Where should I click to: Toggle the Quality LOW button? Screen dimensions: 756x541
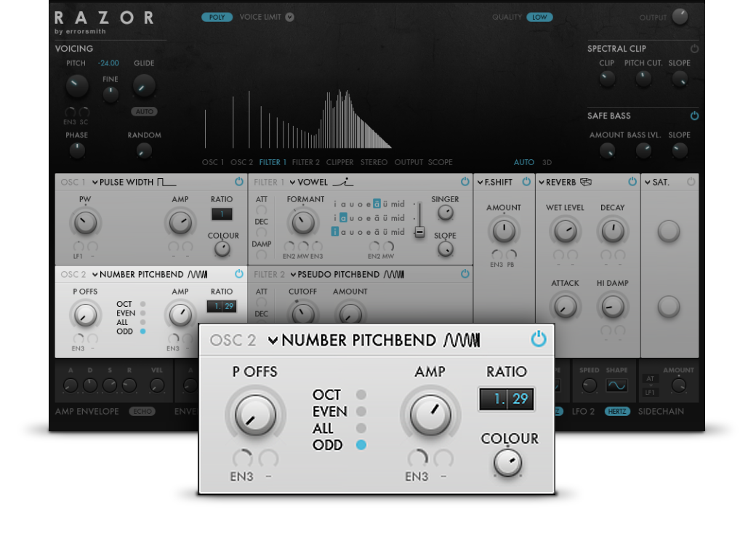point(539,17)
